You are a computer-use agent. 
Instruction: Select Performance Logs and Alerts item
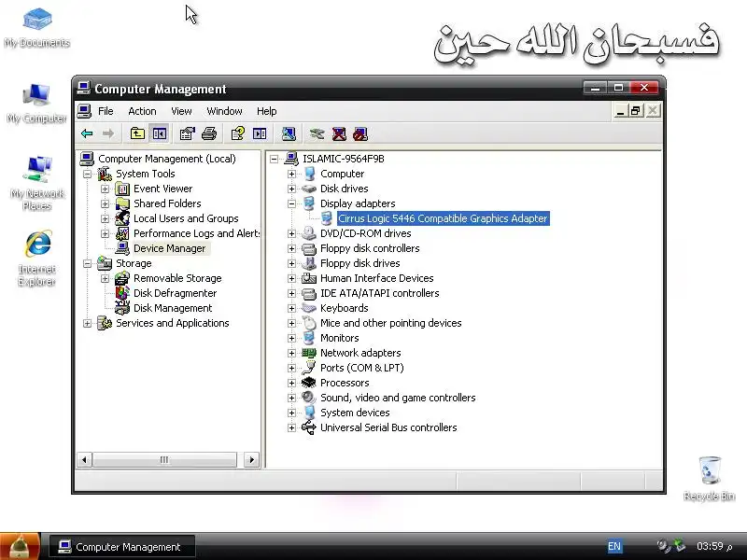click(196, 233)
